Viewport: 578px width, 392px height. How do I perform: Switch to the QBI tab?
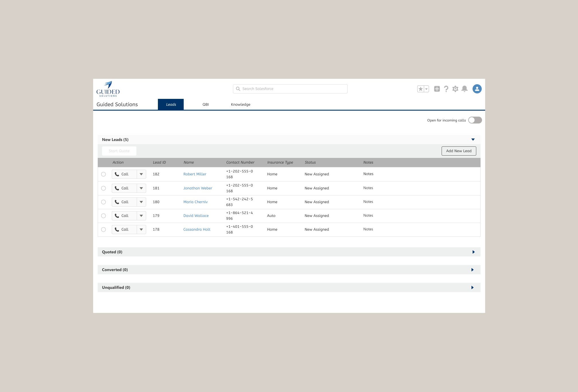point(205,105)
